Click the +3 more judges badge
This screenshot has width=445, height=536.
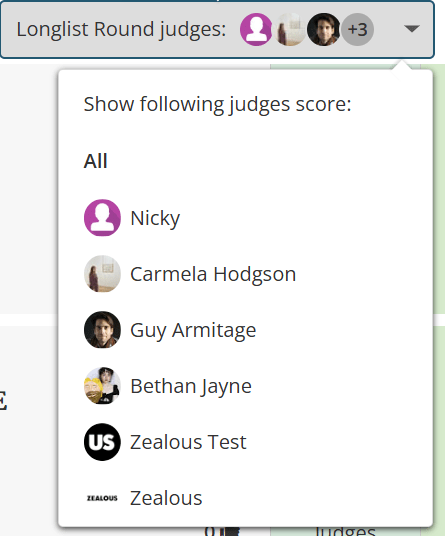coord(358,29)
